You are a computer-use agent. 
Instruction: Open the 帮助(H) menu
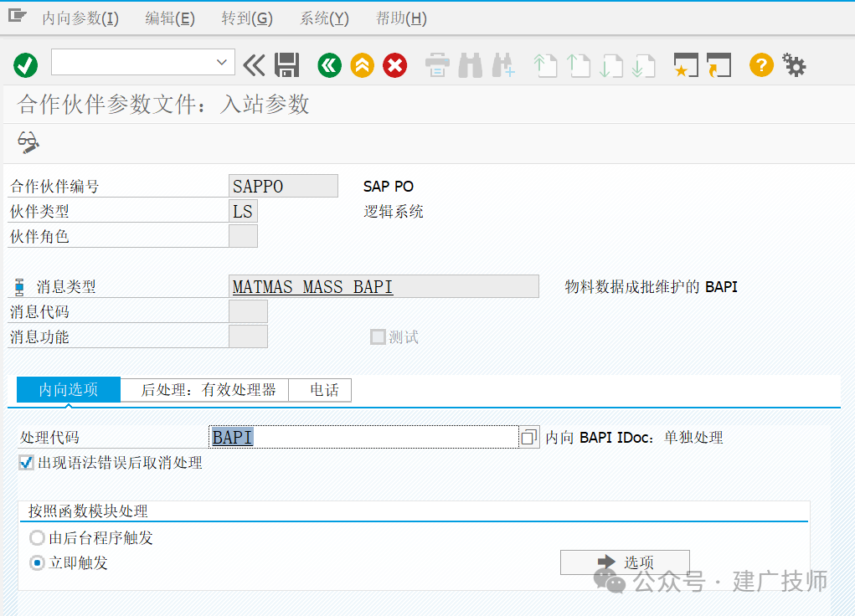[x=401, y=18]
